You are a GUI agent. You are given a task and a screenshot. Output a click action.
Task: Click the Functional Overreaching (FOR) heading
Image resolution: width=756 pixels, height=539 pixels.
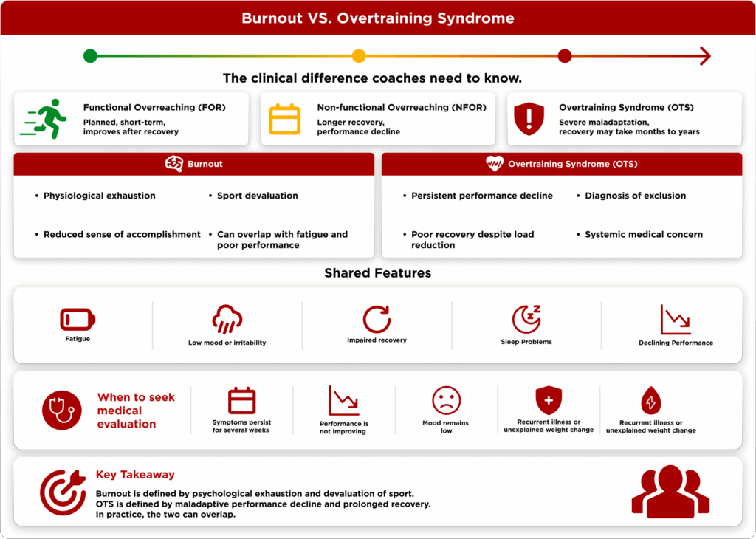pos(154,108)
